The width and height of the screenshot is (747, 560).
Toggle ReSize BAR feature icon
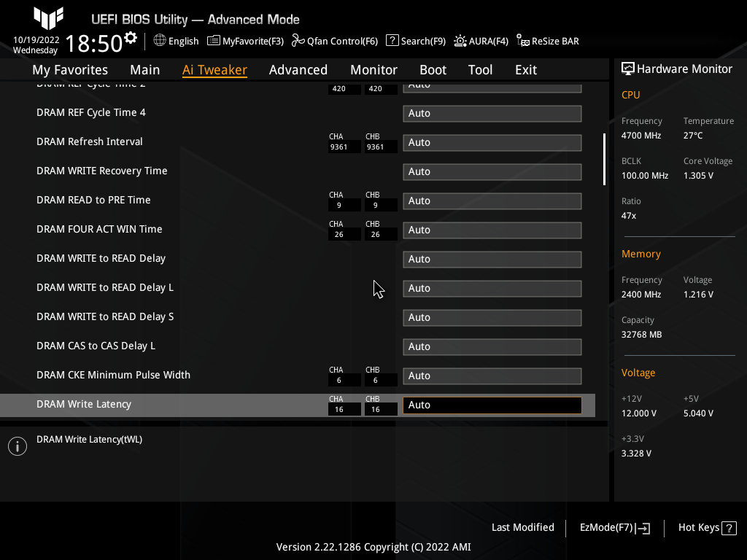tap(522, 42)
